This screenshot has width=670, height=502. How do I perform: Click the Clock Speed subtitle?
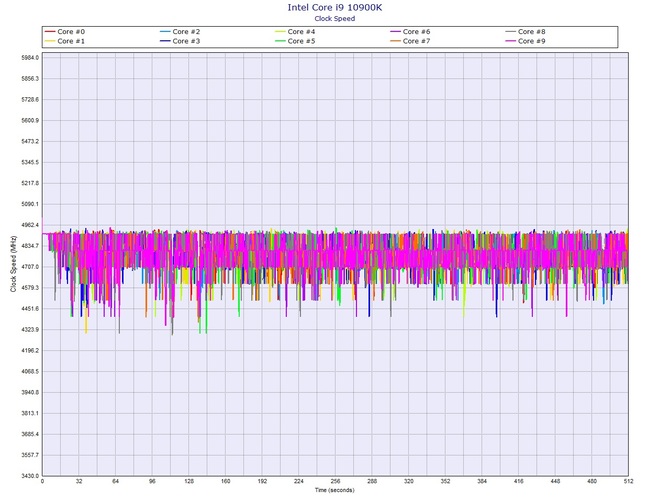coord(335,18)
